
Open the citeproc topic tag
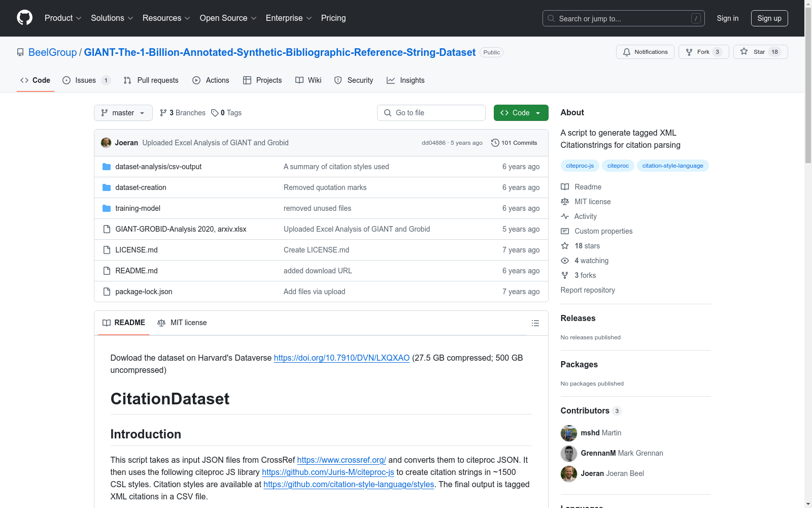[x=618, y=166]
